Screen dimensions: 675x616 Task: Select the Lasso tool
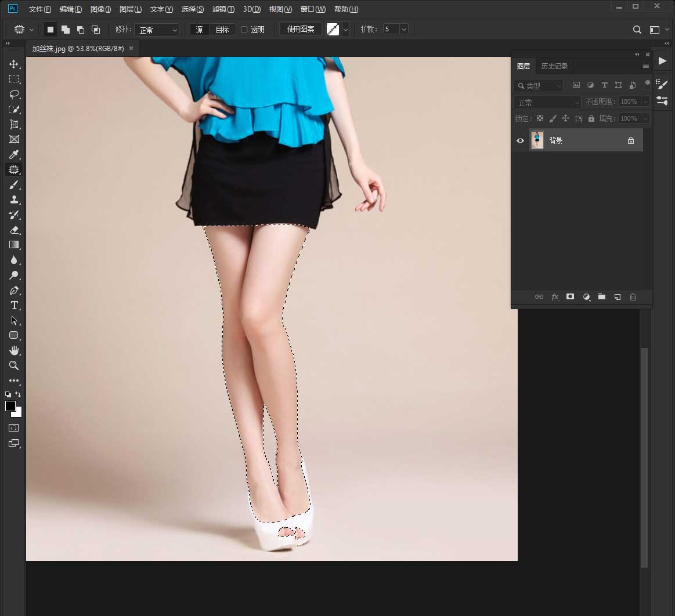click(x=14, y=94)
